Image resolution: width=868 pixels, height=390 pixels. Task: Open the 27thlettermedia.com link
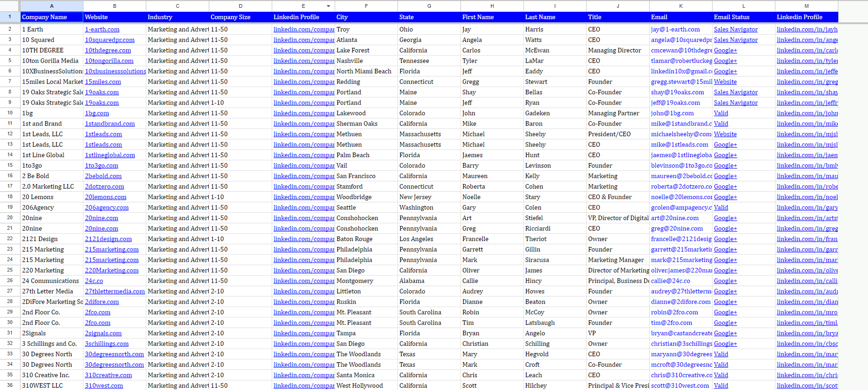[115, 292]
